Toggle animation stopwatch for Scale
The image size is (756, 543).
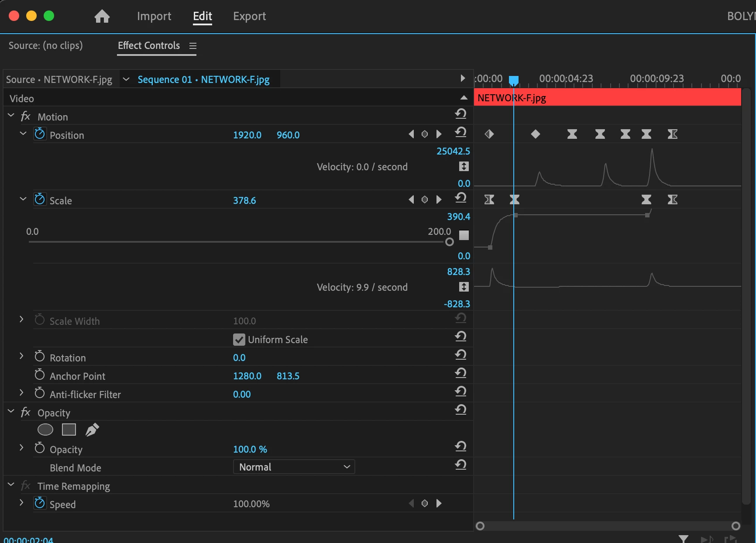(40, 199)
